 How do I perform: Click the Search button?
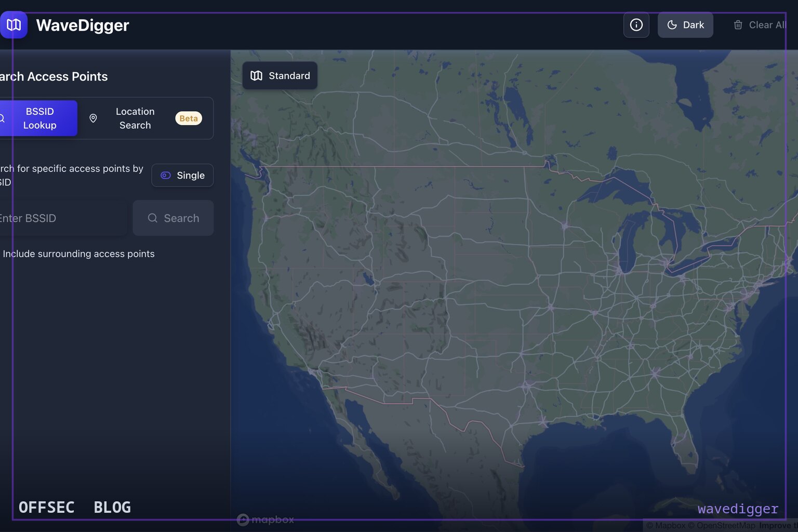(173, 218)
